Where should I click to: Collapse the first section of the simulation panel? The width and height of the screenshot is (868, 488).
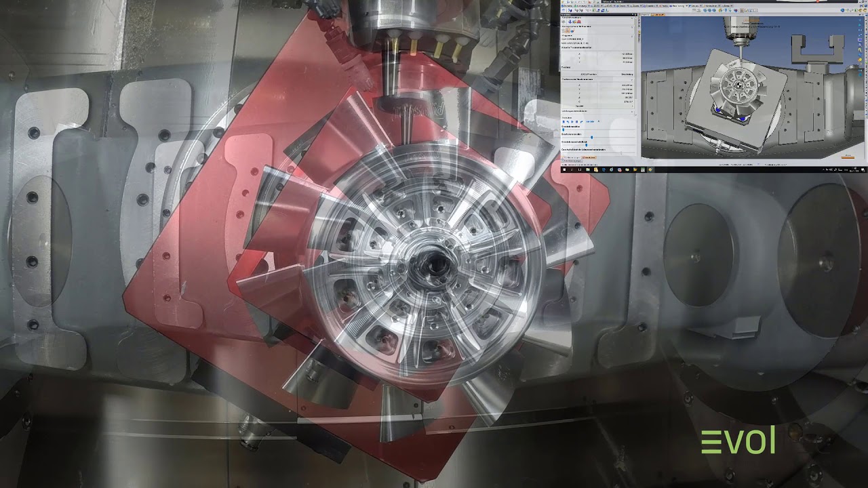[632, 18]
